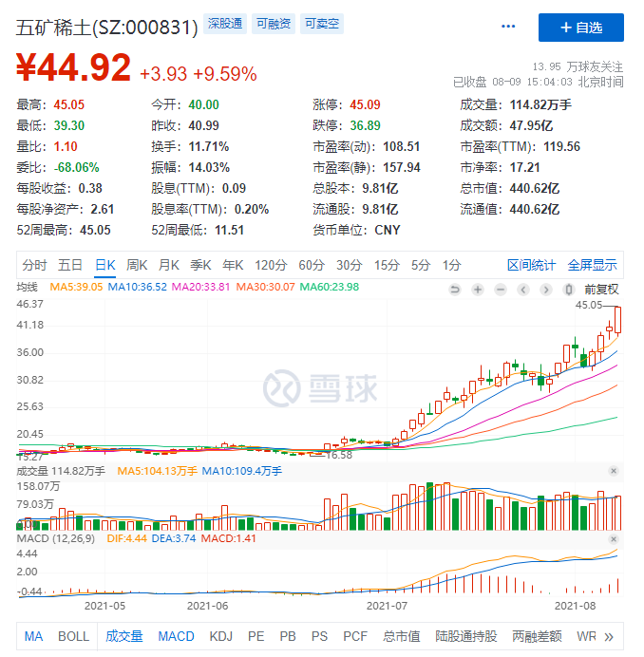Switch to 15分 interval tab
The height and width of the screenshot is (657, 644).
[x=387, y=265]
